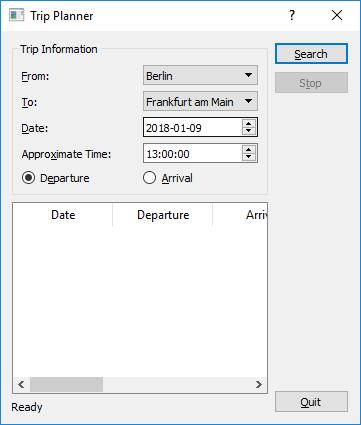Image resolution: width=361 pixels, height=425 pixels.
Task: Sort by the Date column header
Action: pos(63,215)
